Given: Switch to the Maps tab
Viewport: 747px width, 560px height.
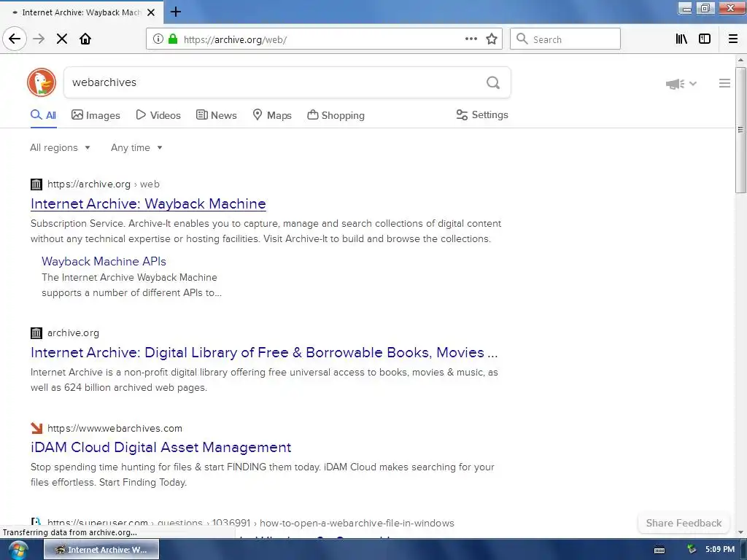Looking at the screenshot, I should click(272, 115).
